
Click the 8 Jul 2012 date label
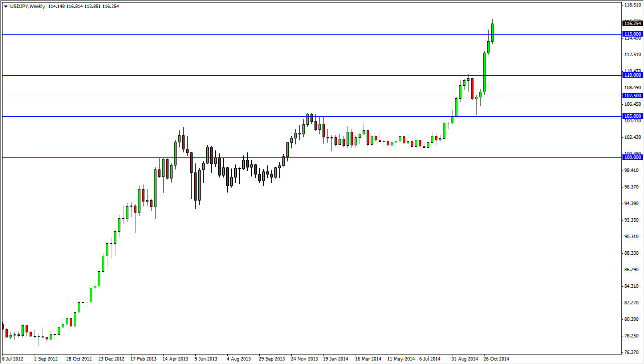13,359
